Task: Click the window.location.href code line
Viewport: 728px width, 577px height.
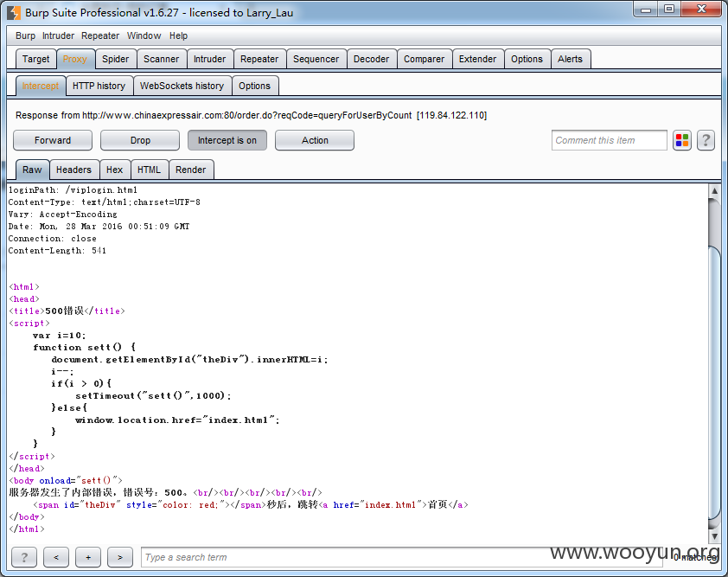Action: [x=177, y=420]
